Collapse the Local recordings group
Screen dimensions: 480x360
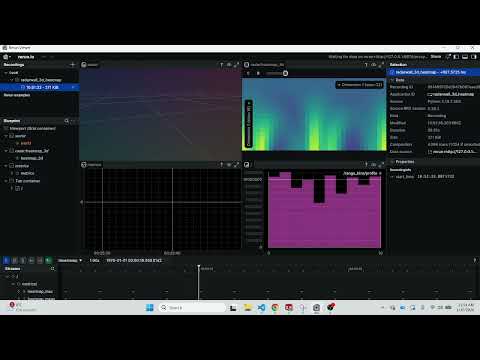pos(6,73)
